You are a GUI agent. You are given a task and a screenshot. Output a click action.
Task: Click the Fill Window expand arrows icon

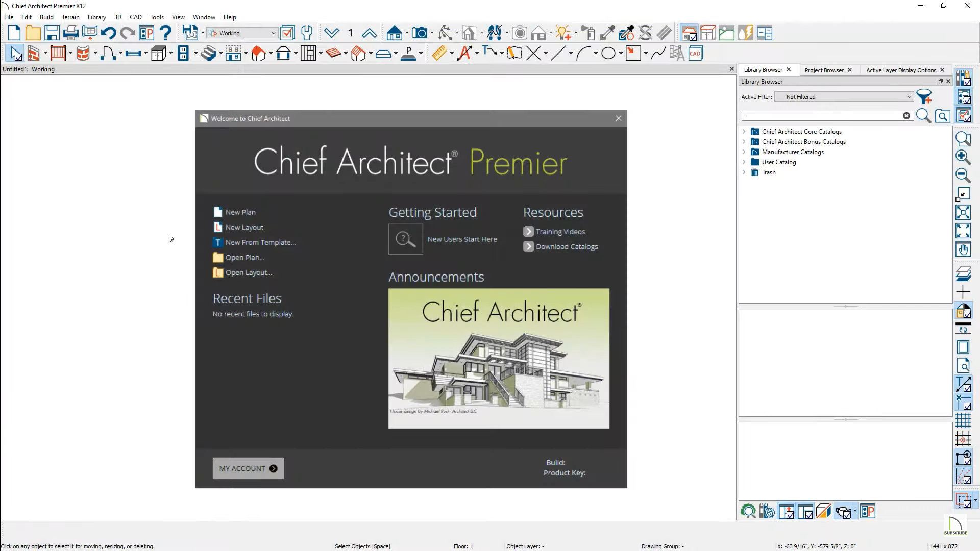pos(963,231)
